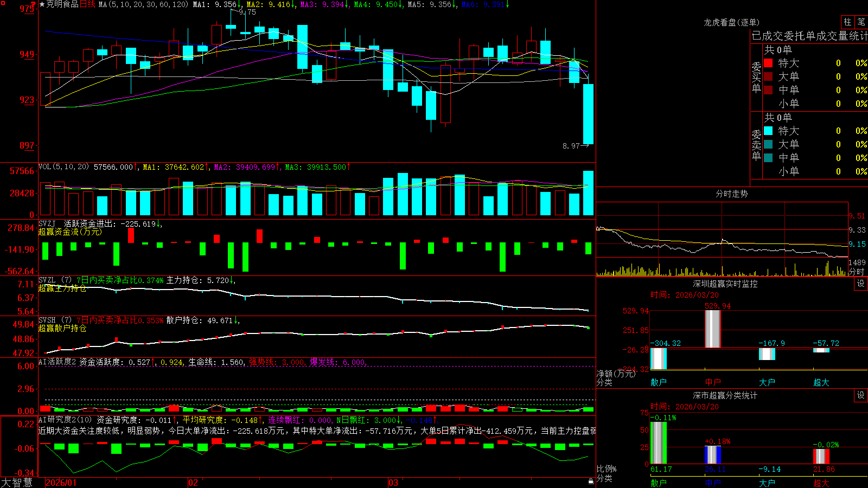Click the 529.94 bar value for 中户

pyautogui.click(x=718, y=306)
